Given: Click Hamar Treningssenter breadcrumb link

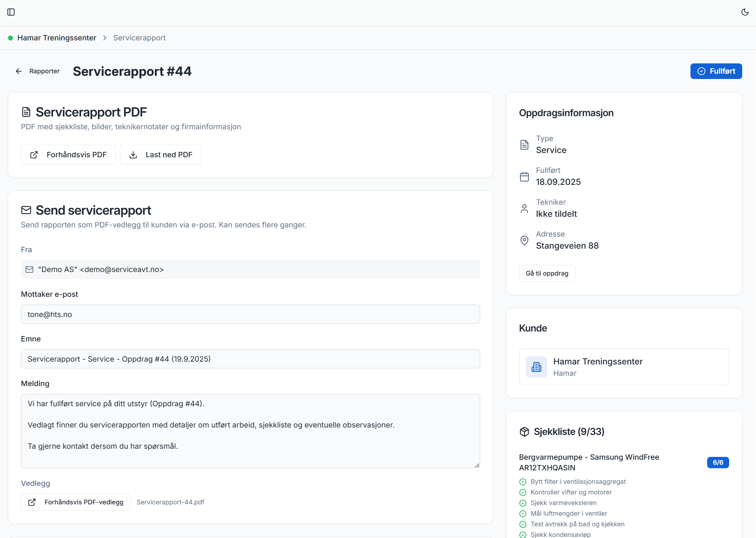Looking at the screenshot, I should (x=57, y=38).
